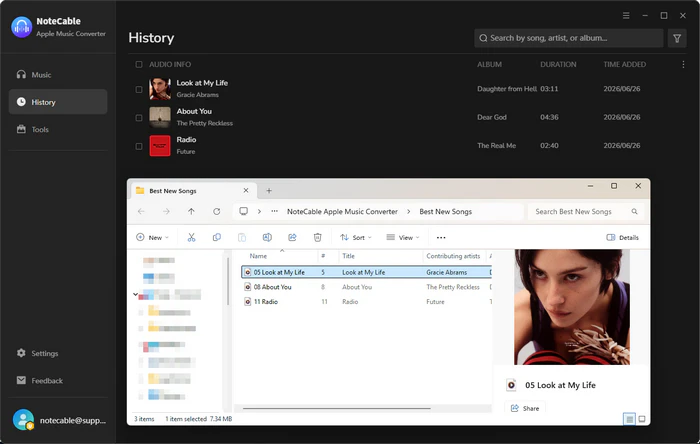Sort by Contributing artists column header
The height and width of the screenshot is (444, 700).
click(454, 256)
